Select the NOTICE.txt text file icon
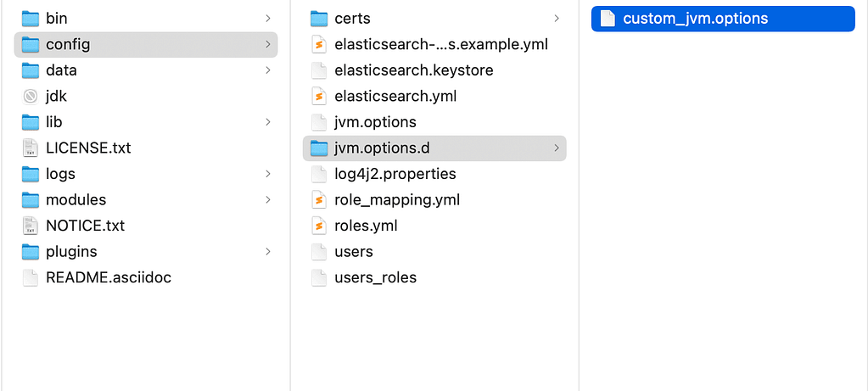Screen dimensions: 868x391 31,226
